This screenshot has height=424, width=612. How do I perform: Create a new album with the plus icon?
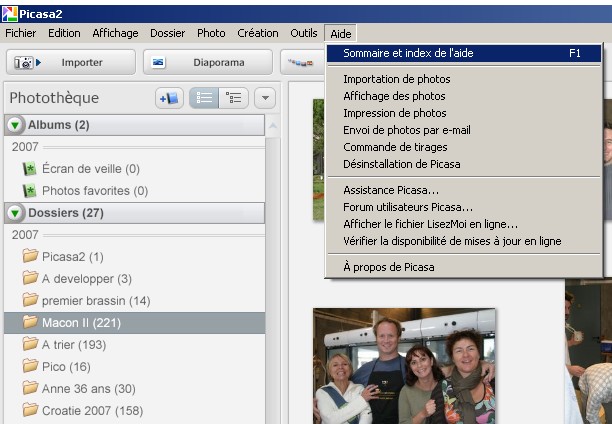pyautogui.click(x=169, y=98)
